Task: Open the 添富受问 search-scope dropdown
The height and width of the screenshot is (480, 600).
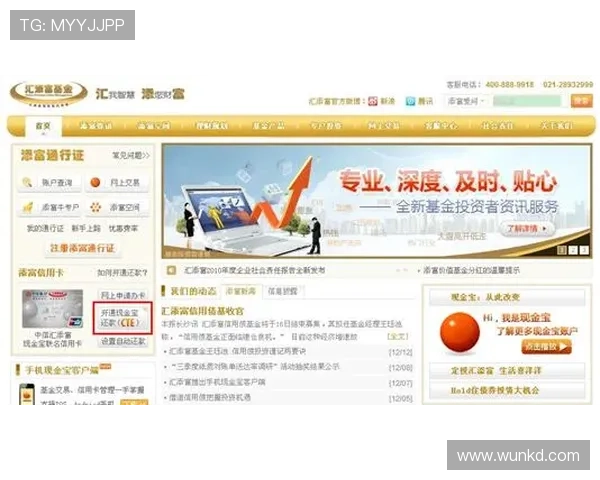Action: pos(466,101)
